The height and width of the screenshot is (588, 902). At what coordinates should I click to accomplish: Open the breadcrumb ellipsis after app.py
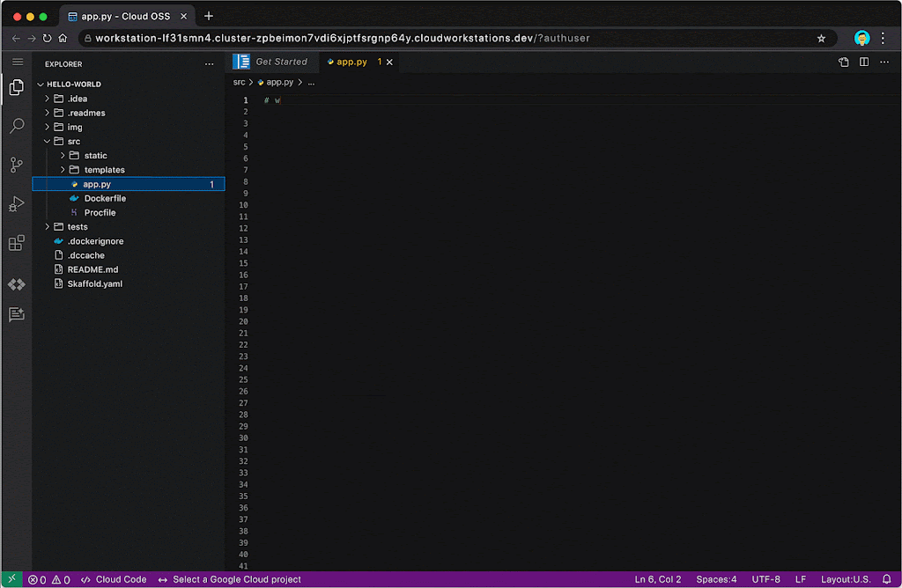(x=311, y=83)
